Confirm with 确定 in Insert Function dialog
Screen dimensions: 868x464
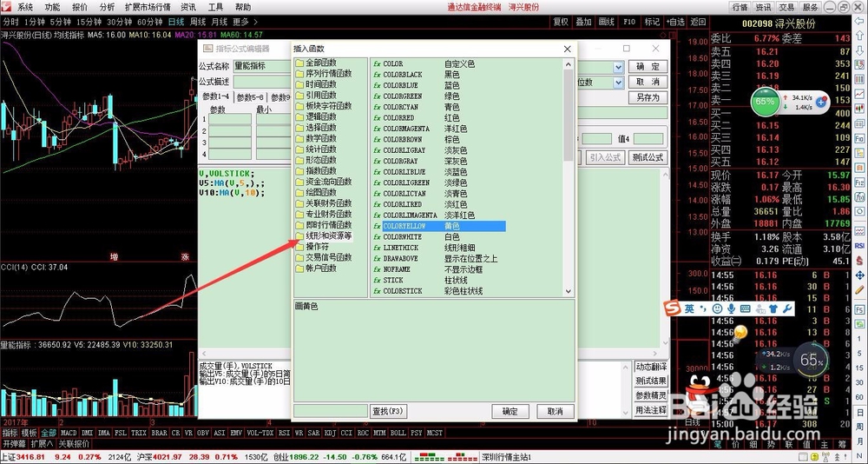tap(510, 411)
